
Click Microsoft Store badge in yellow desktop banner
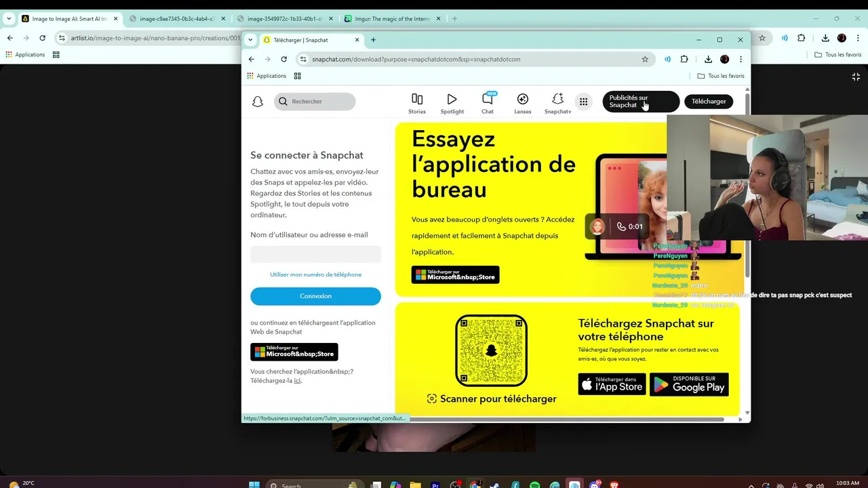456,274
